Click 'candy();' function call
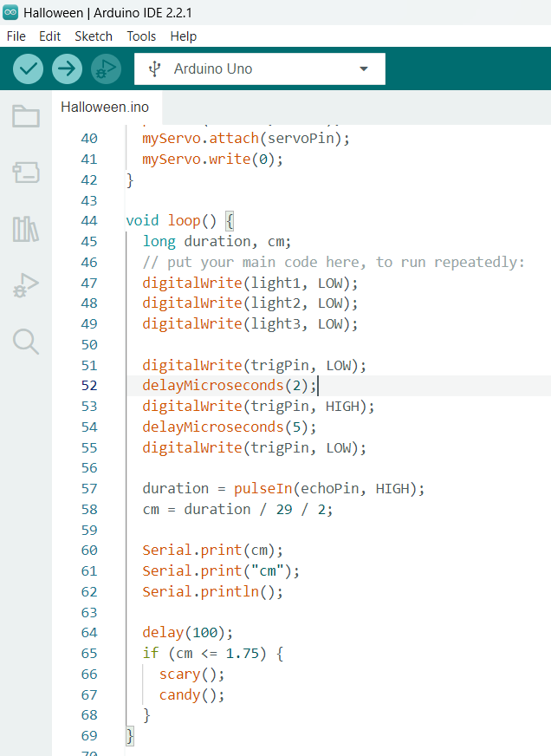This screenshot has width=551, height=756. (x=191, y=694)
